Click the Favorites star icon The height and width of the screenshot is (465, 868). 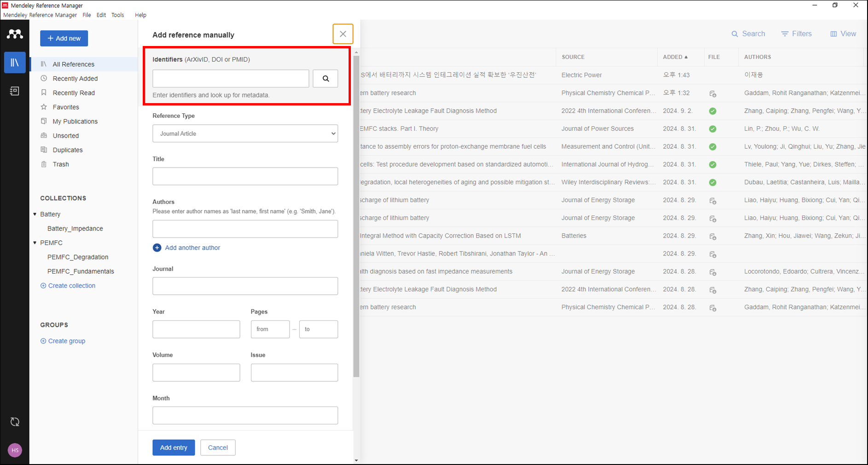coord(44,107)
